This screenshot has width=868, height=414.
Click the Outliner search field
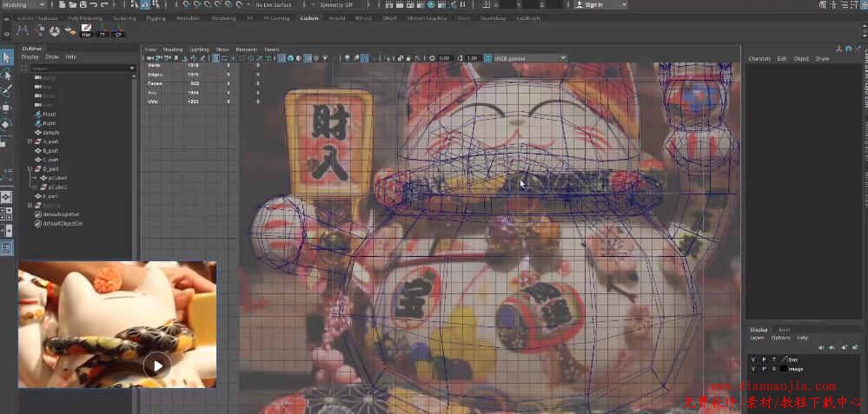(x=78, y=68)
